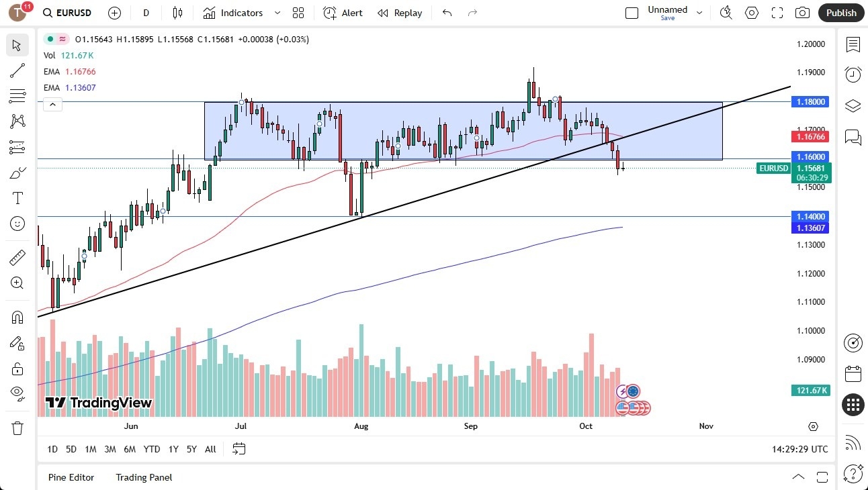Open the Emoji sticker tool
Screen dimensions: 868x490
tap(17, 224)
